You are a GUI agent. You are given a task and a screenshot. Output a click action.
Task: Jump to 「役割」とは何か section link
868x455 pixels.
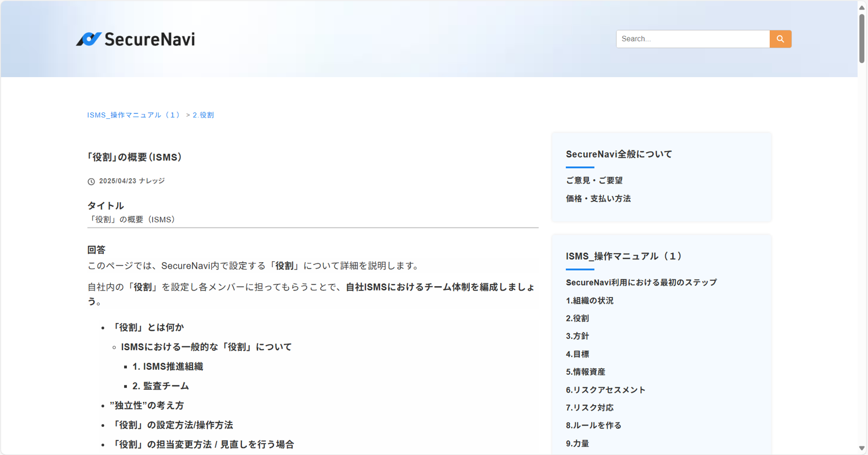147,327
